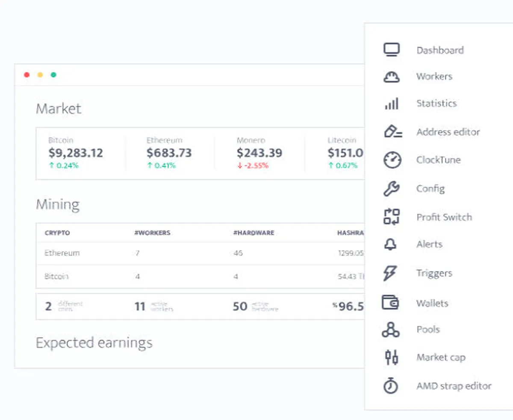513x420 pixels.
Task: Click the Dashboard monitor icon
Action: [391, 50]
